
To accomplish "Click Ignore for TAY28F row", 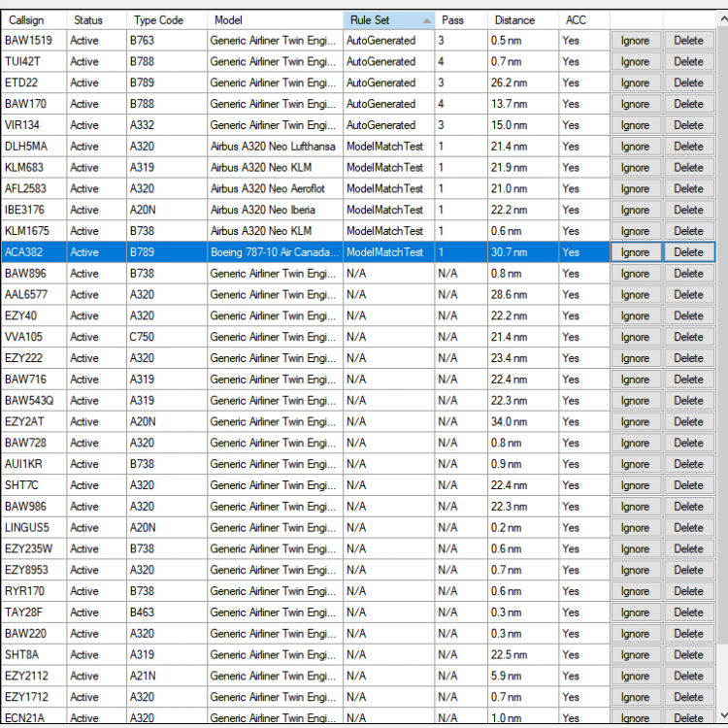I will [636, 612].
